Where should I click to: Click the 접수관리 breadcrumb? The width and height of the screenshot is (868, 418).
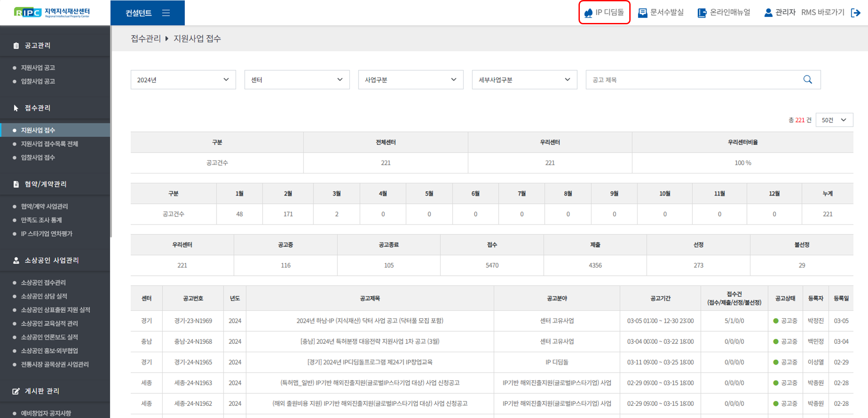146,39
